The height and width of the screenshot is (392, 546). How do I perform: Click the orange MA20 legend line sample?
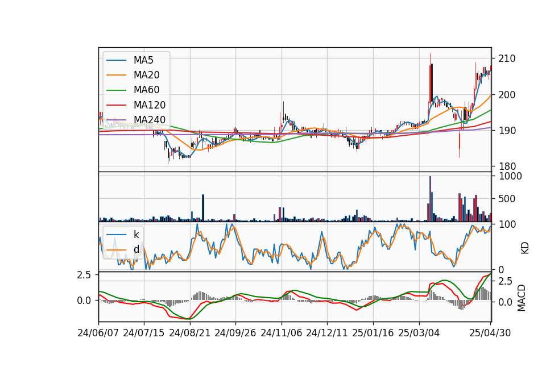coord(116,75)
